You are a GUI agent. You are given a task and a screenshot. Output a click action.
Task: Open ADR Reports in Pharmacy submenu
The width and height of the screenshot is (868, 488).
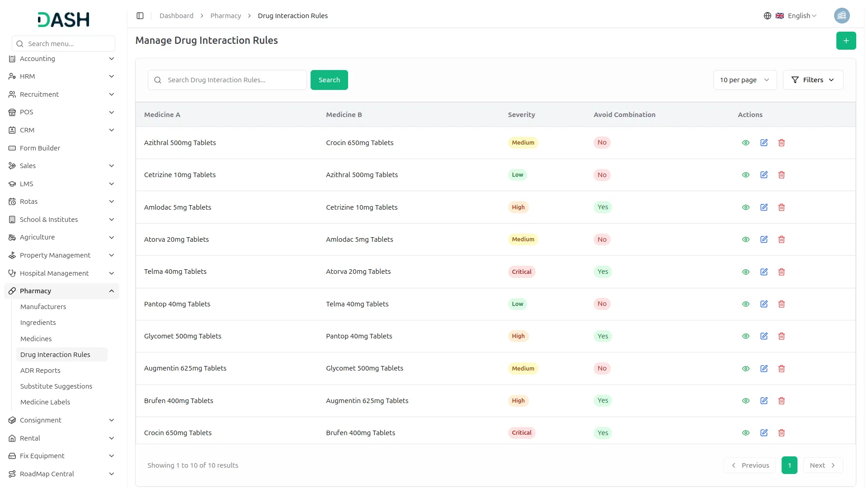pos(40,371)
